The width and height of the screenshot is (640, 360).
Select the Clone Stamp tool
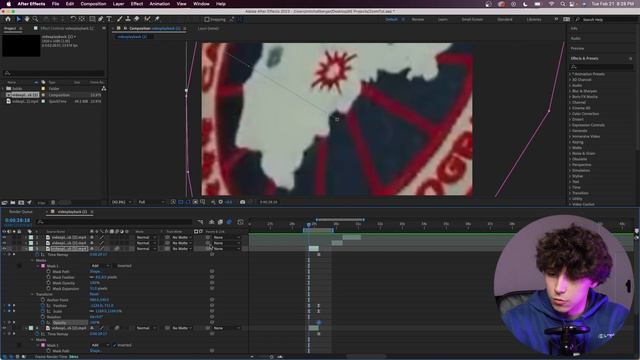pos(128,19)
